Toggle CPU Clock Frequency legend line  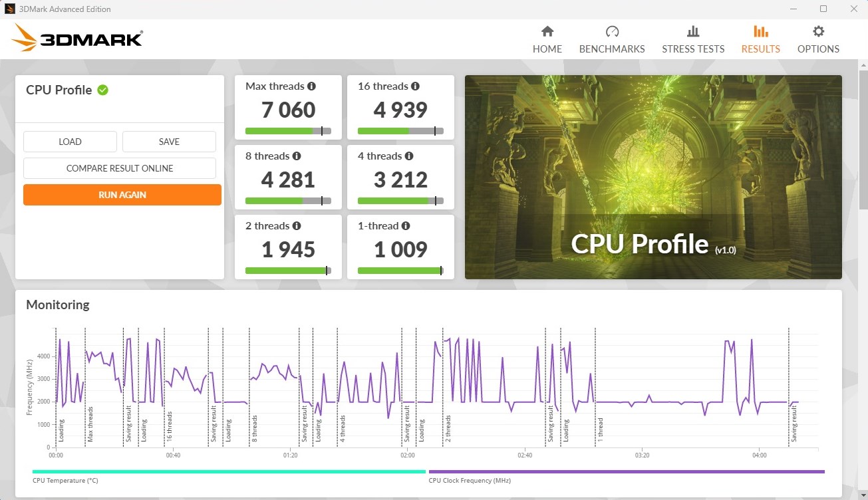(627, 472)
